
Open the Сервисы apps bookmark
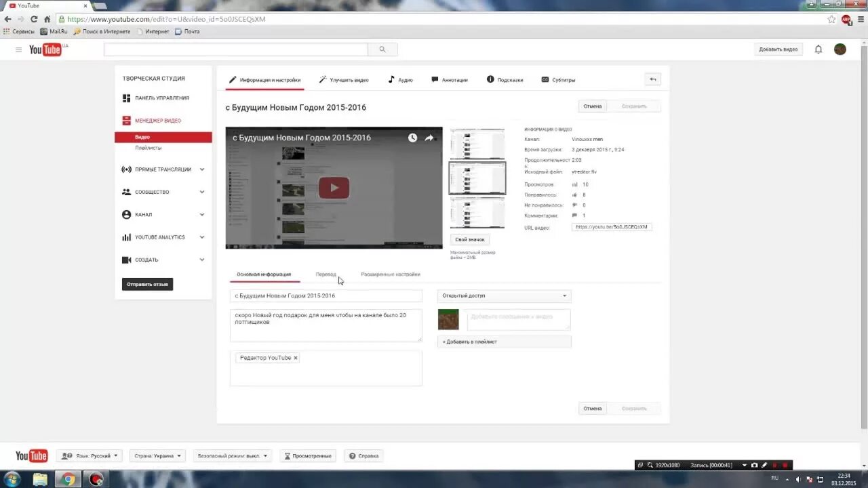click(x=19, y=31)
